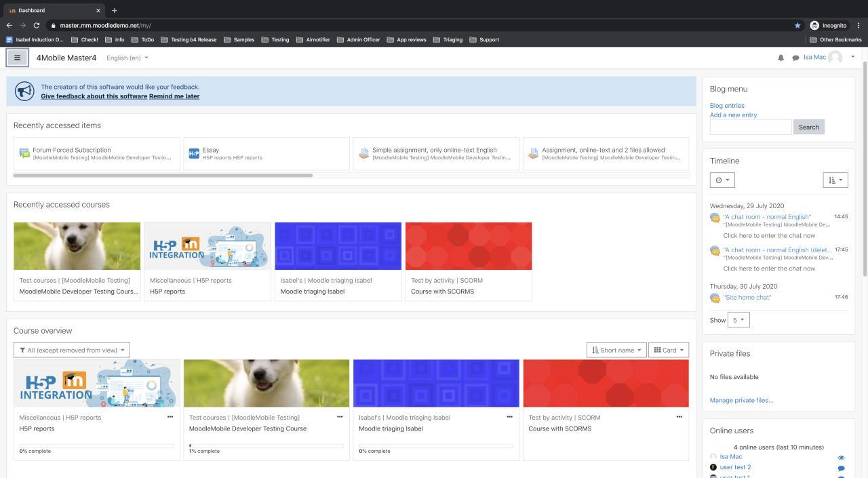Click the blog Search button

point(809,127)
